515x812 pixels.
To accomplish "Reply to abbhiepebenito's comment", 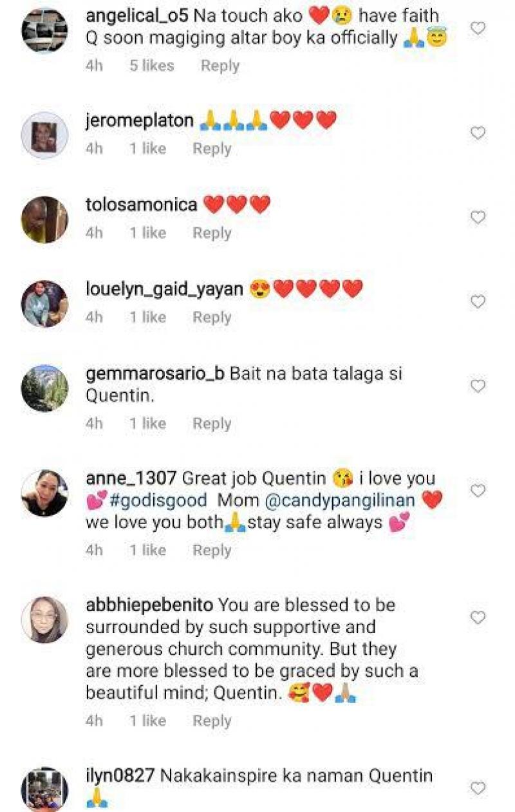I will [x=212, y=720].
